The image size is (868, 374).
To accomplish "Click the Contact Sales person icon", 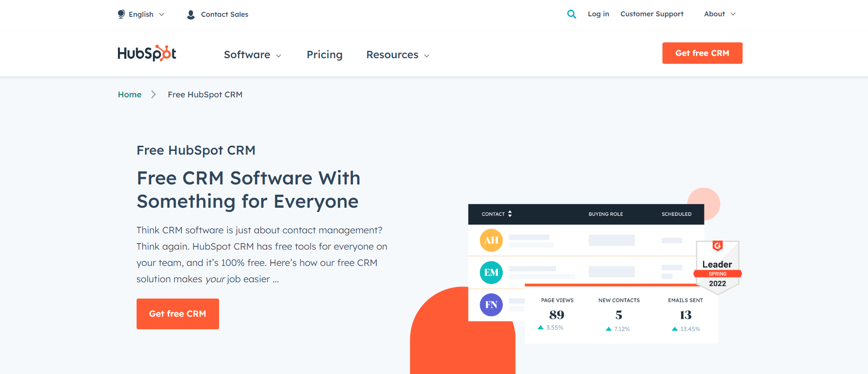I will 191,15.
